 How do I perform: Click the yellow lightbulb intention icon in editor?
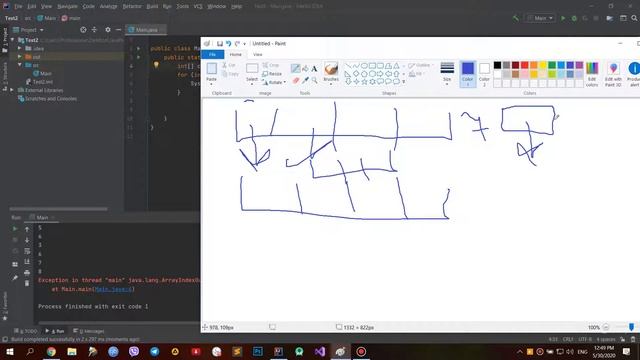pyautogui.click(x=156, y=65)
